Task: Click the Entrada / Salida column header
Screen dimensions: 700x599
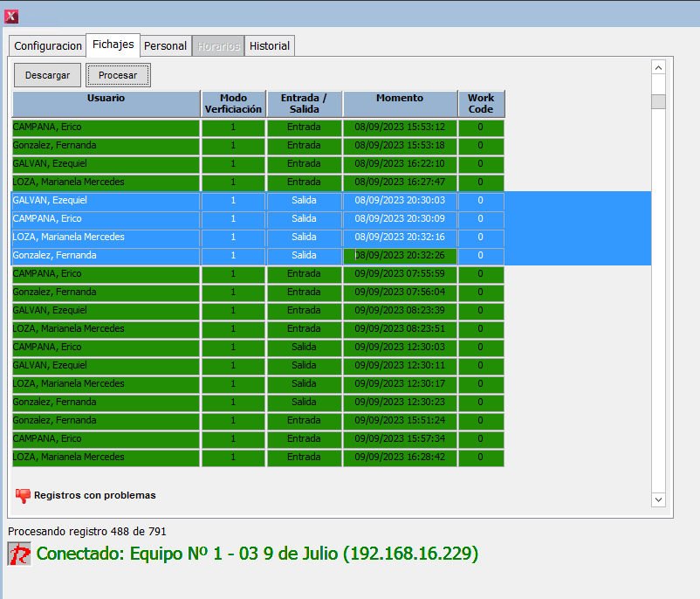Action: pos(304,104)
